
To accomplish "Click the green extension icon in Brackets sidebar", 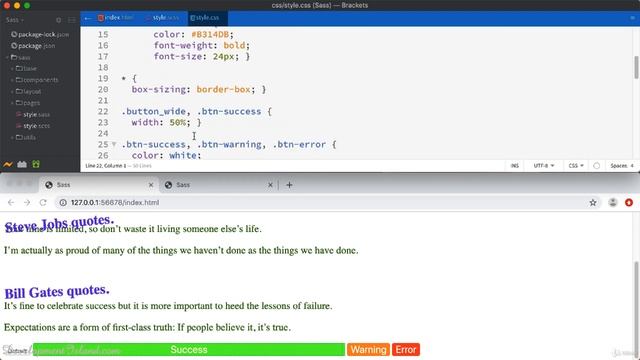I will click(x=36, y=164).
